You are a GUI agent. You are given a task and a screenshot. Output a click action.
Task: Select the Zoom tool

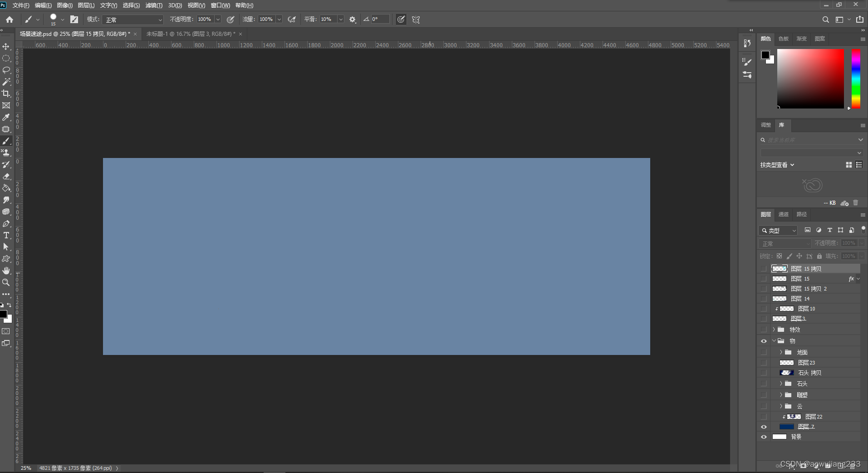(x=6, y=282)
